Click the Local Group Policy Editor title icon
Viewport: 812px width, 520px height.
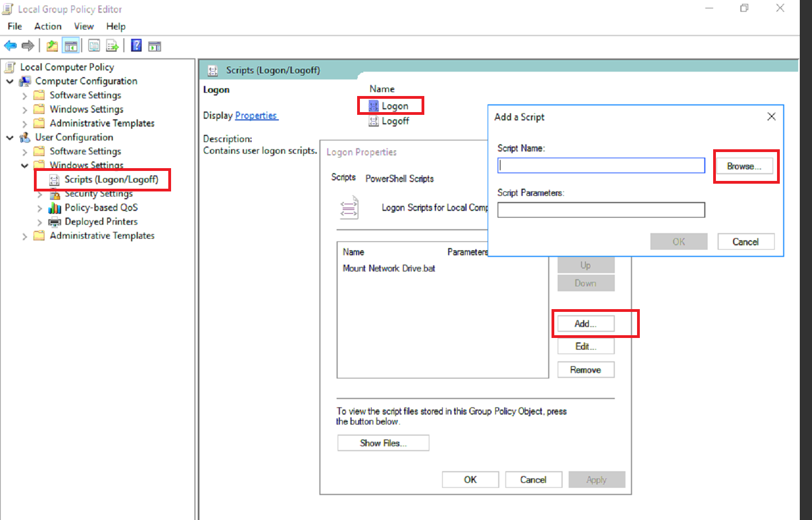point(7,9)
